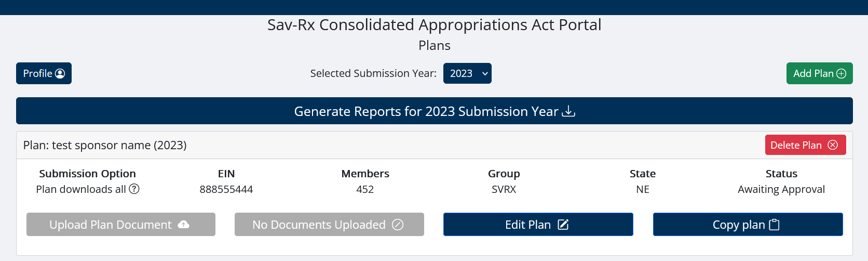Click the 'Submission Option' column heading

click(x=87, y=174)
